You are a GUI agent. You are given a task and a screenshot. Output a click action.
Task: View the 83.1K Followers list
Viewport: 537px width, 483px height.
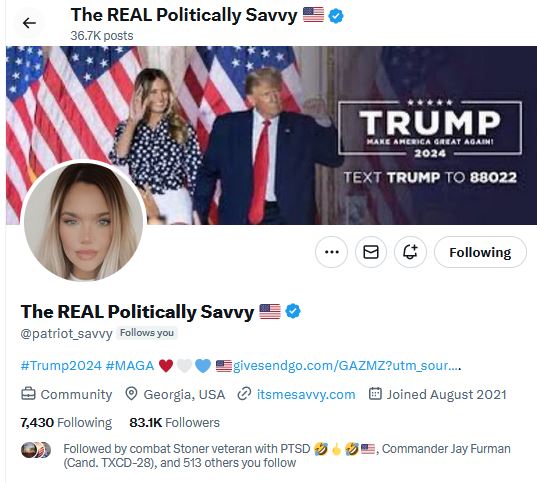pos(174,422)
